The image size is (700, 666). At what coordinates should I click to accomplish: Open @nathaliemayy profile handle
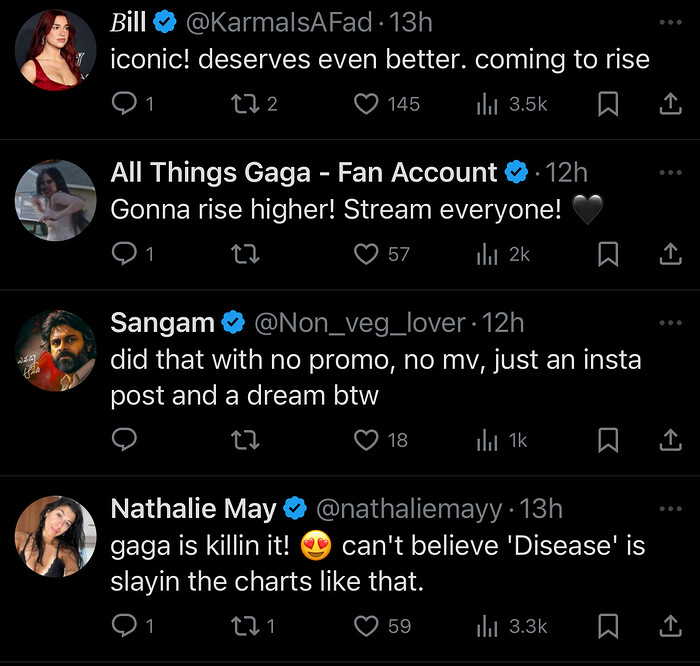[x=409, y=509]
